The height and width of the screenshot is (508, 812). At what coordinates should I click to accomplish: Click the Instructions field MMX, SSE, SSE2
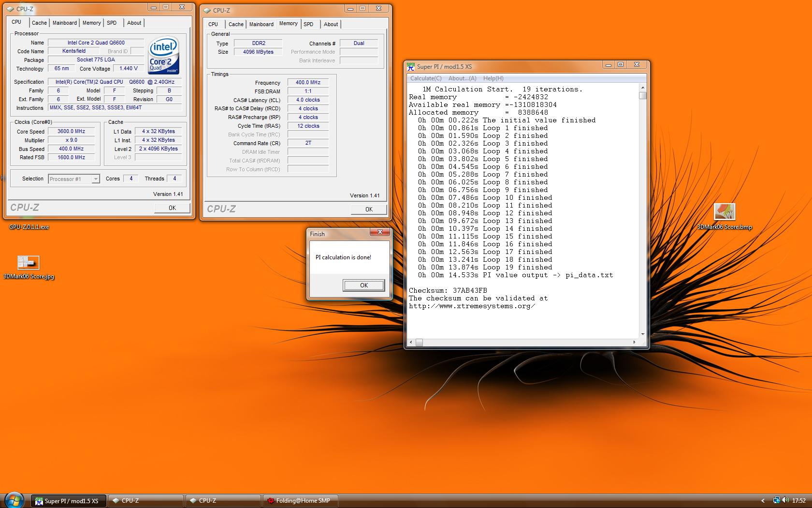click(x=115, y=108)
